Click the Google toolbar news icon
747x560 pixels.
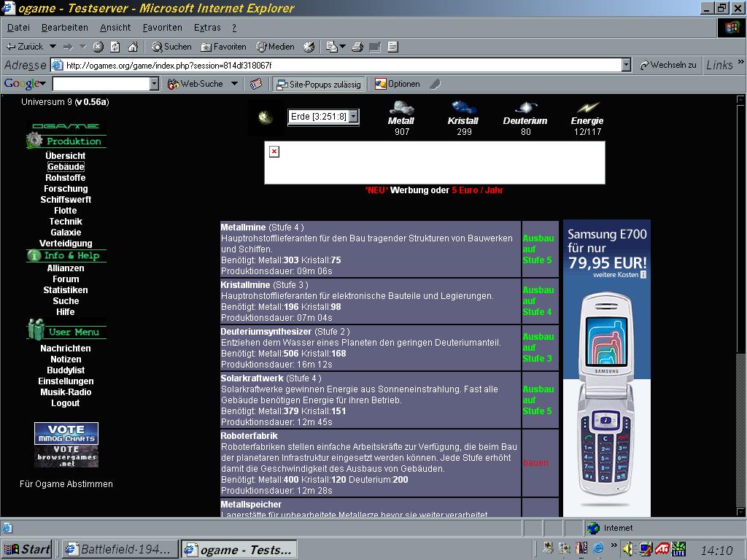(256, 85)
